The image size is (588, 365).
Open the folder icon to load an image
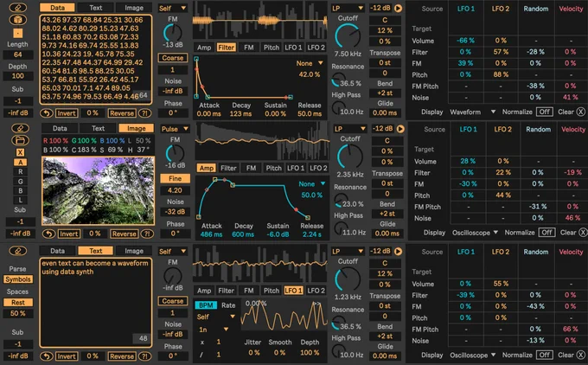pyautogui.click(x=20, y=140)
